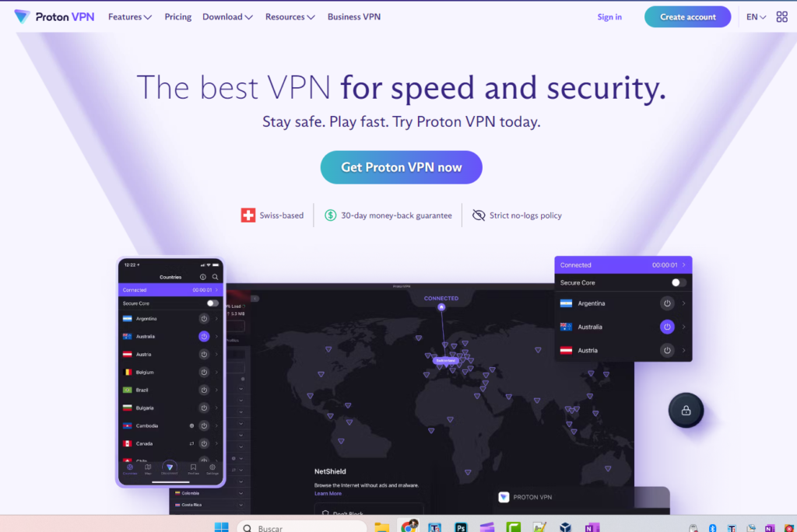The width and height of the screenshot is (797, 532).
Task: Click the Swiss flag badge icon
Action: (248, 215)
